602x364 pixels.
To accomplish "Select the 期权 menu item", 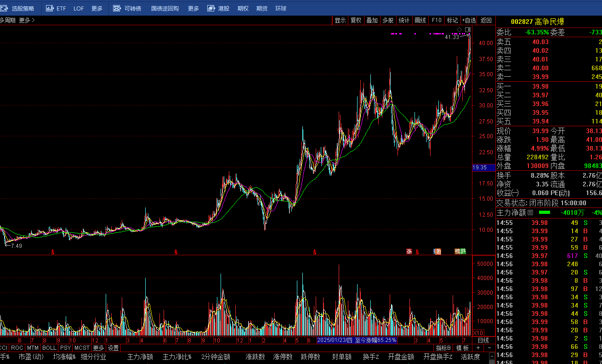I will 243,8.
